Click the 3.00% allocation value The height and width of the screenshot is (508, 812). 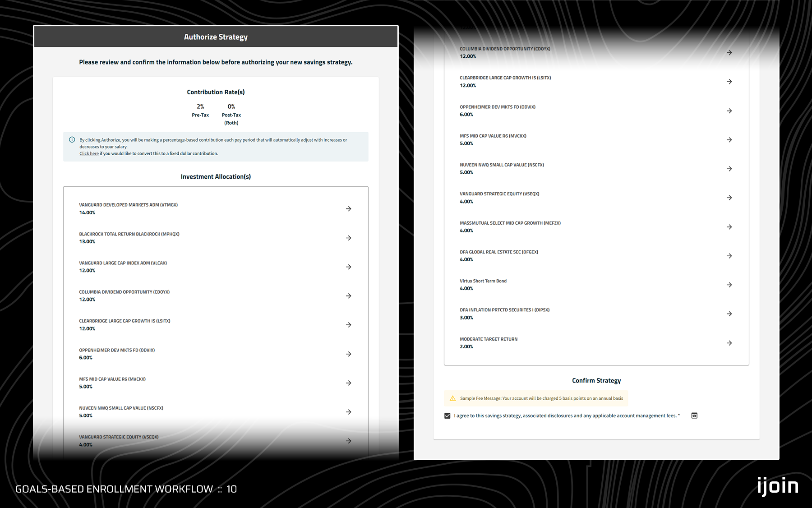pyautogui.click(x=466, y=318)
